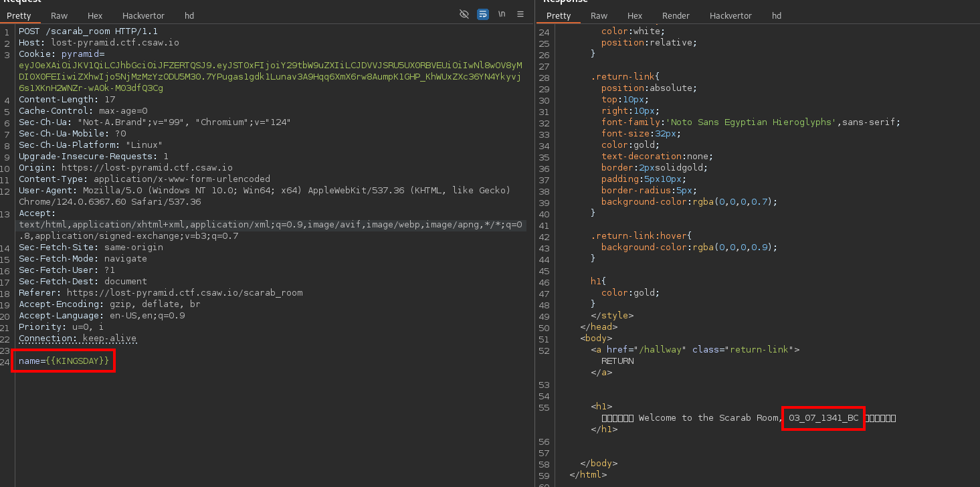Click the Host: lost-pyramid.ctf.csaw.io header
980x487 pixels.
point(99,42)
